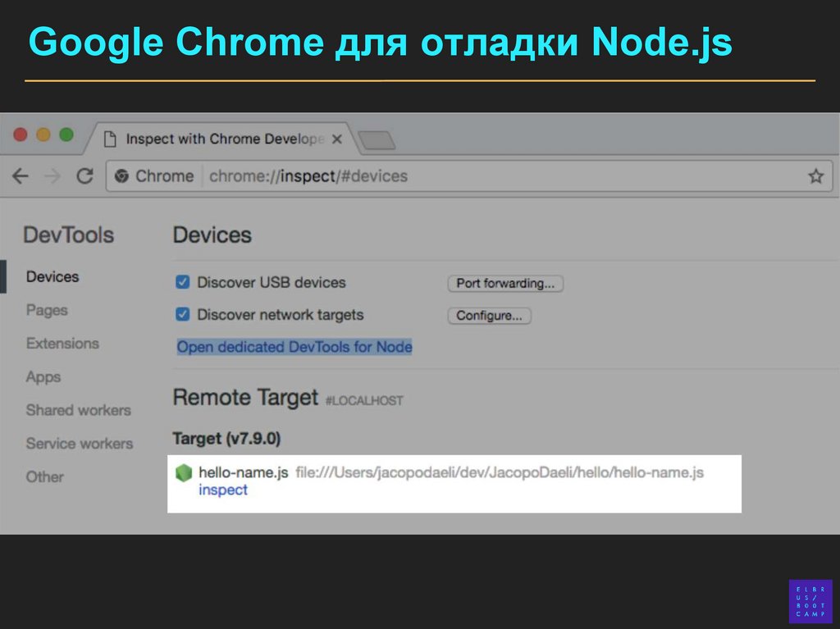The image size is (840, 629).
Task: Go to Shared workers
Action: pyautogui.click(x=78, y=410)
